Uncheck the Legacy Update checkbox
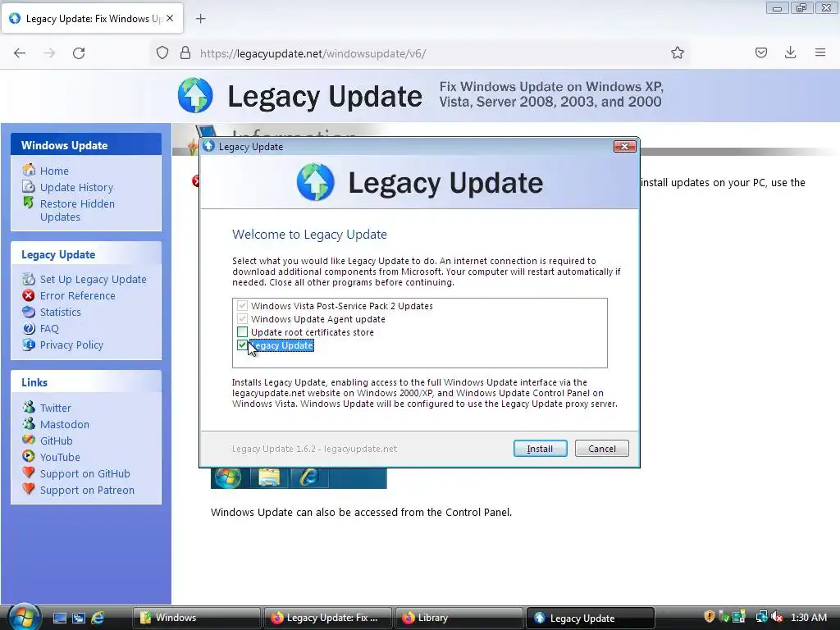The width and height of the screenshot is (840, 630). pyautogui.click(x=242, y=345)
